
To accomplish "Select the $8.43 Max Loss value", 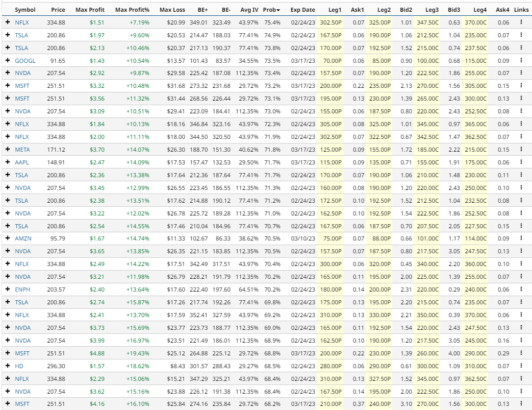I will click(178, 366).
